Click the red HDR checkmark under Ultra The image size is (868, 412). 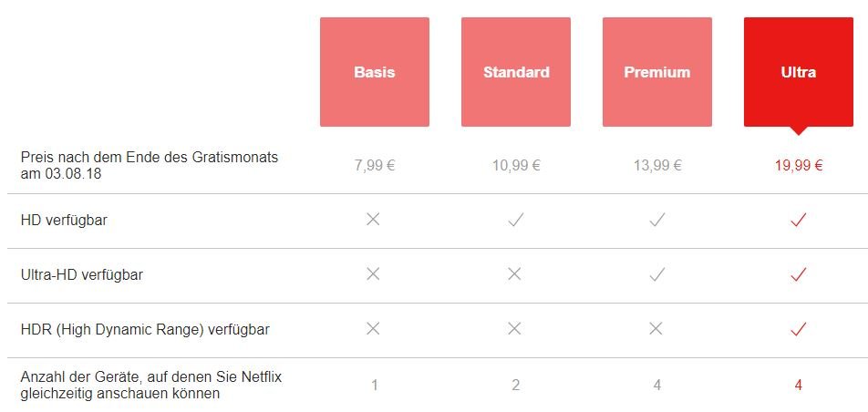click(799, 329)
